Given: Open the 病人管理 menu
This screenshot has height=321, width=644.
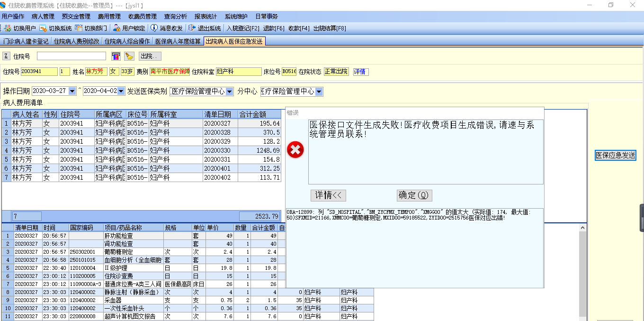Looking at the screenshot, I should coord(43,16).
